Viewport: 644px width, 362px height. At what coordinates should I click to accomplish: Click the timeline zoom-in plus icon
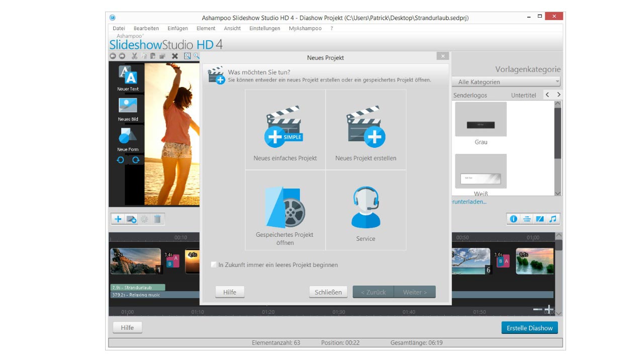click(549, 309)
